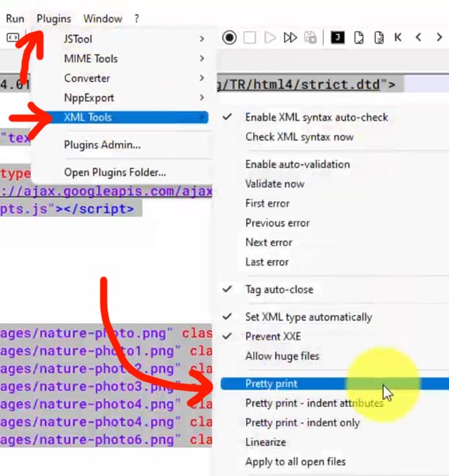Select Validate now

click(274, 184)
